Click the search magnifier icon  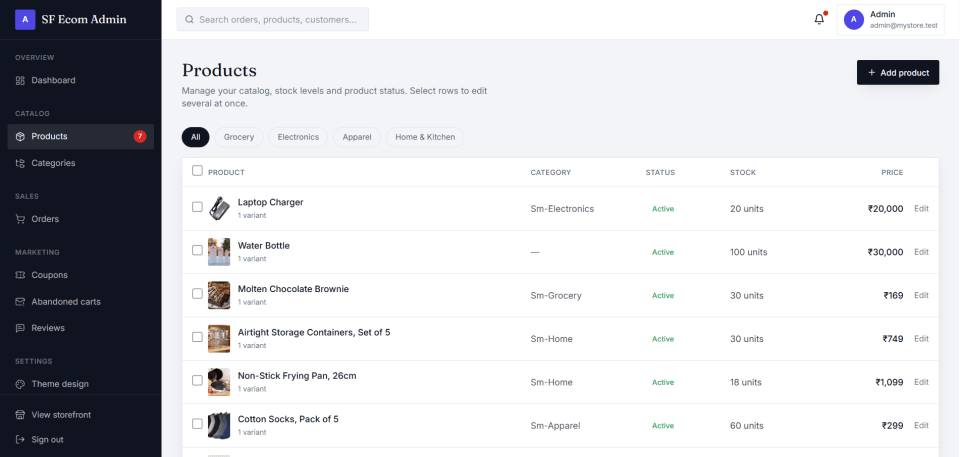pos(189,20)
